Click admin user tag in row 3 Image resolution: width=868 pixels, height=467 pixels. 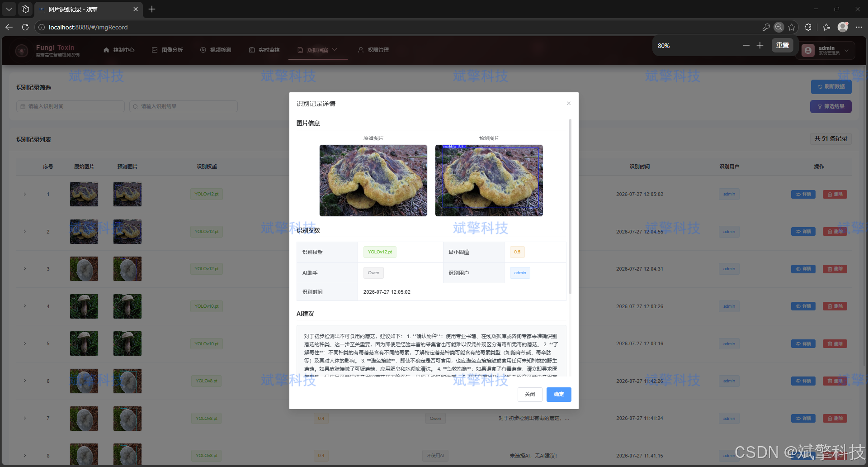point(729,269)
